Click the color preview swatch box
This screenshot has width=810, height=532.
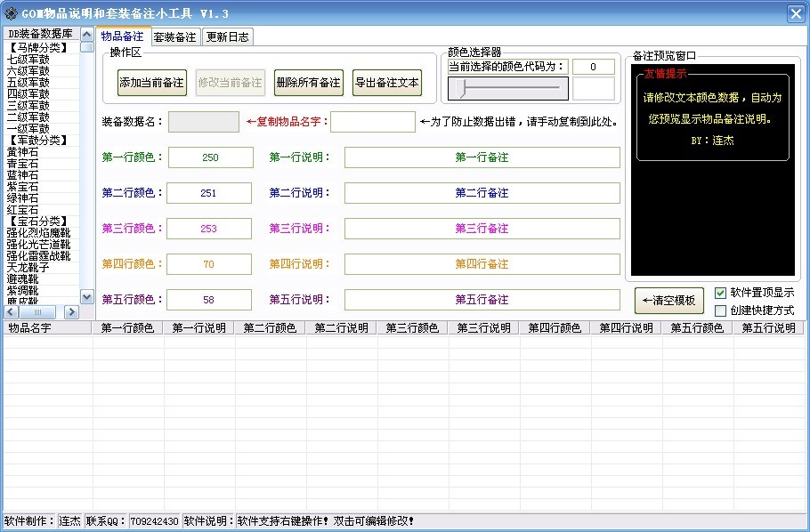pyautogui.click(x=594, y=88)
